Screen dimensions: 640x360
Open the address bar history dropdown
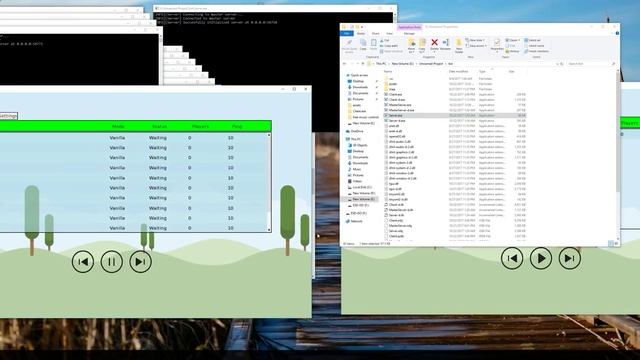(558, 64)
